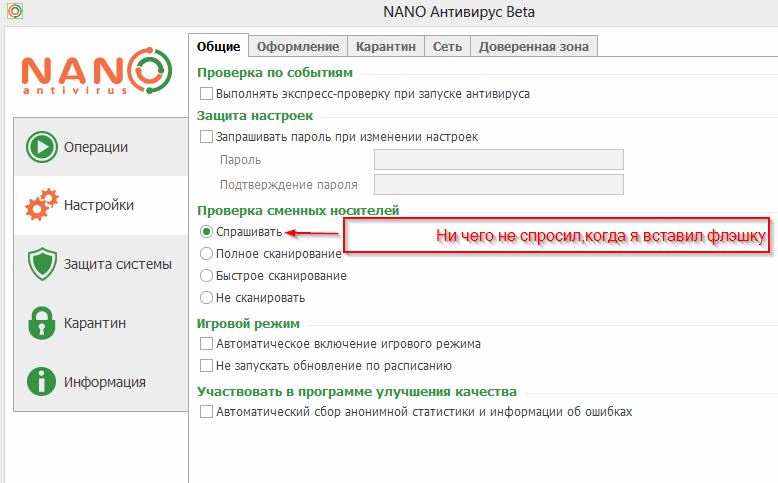This screenshot has width=778, height=483.
Task: Select 'Быстрое сканирование' radio option
Action: [x=207, y=275]
